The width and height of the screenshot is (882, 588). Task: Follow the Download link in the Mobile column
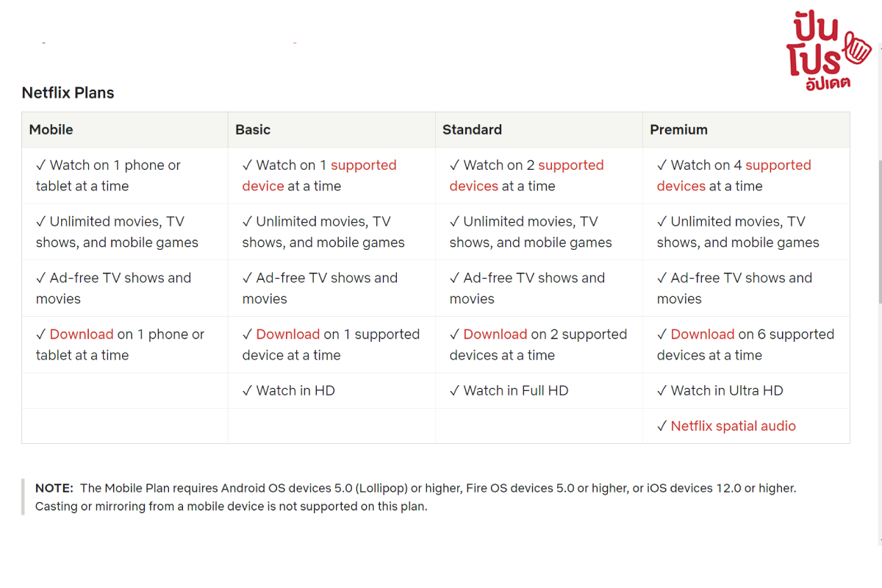click(x=82, y=334)
